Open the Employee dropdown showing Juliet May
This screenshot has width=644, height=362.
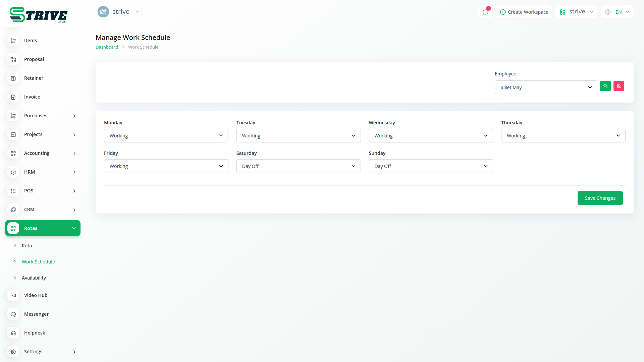coord(545,87)
